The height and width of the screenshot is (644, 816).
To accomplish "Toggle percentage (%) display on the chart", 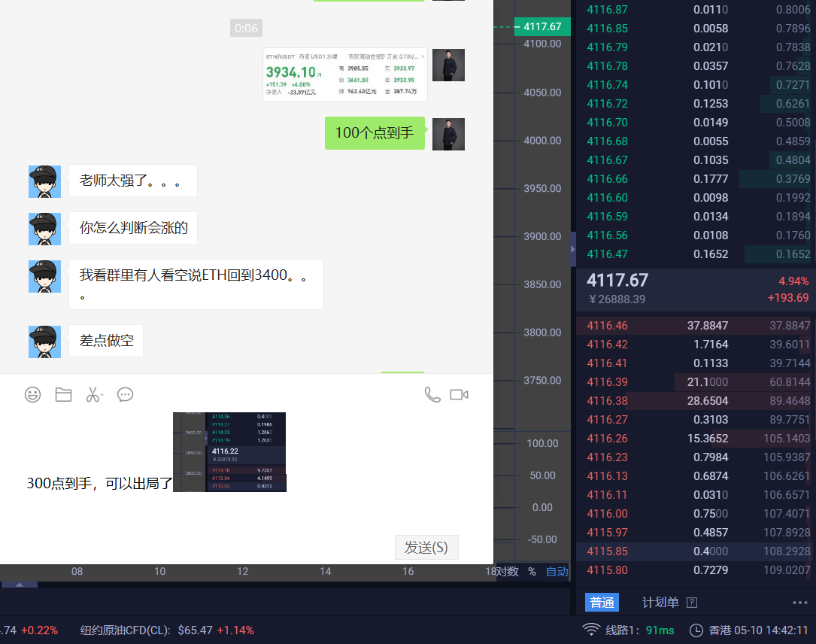I will tap(531, 572).
